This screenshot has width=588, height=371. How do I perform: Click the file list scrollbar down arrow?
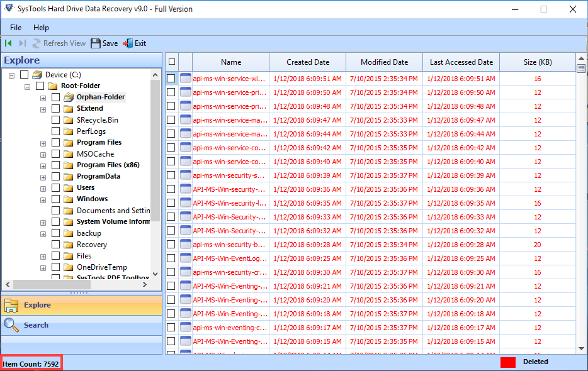pos(581,348)
